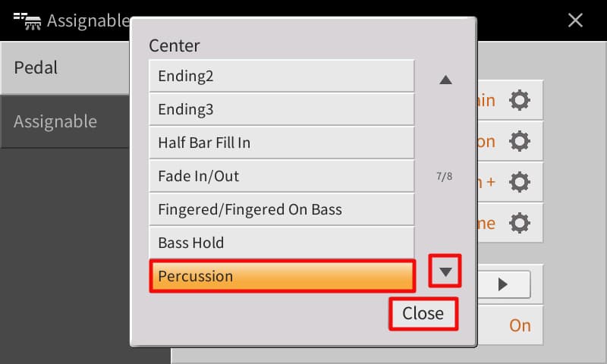Image resolution: width=607 pixels, height=364 pixels.
Task: Assign Ending2 to Center
Action: 282,76
